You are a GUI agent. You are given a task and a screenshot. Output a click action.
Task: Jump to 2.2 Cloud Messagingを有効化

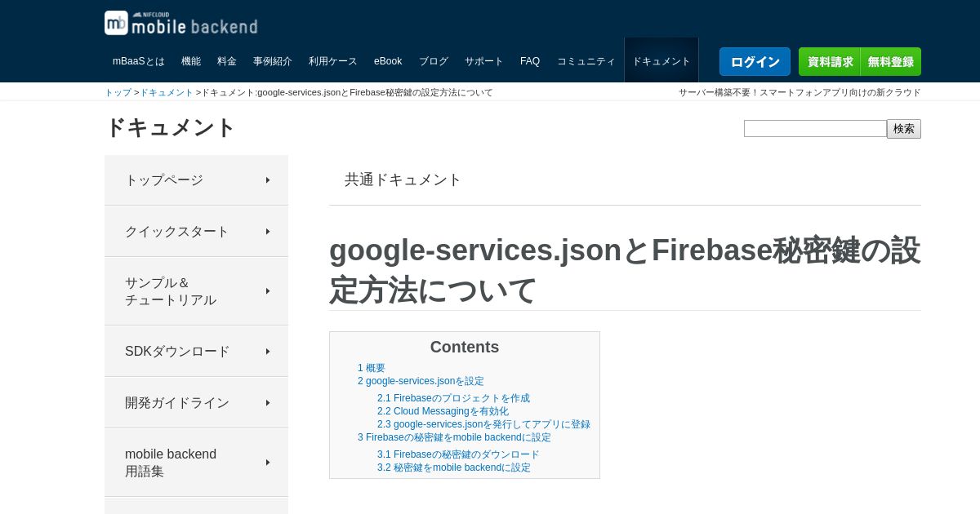tap(443, 411)
